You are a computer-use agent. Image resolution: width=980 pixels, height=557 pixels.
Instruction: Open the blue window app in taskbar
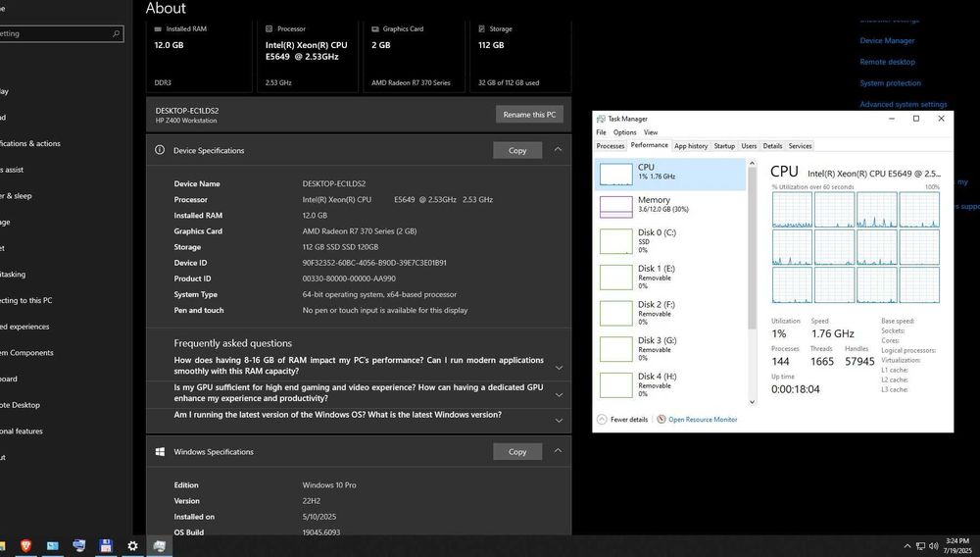point(53,546)
